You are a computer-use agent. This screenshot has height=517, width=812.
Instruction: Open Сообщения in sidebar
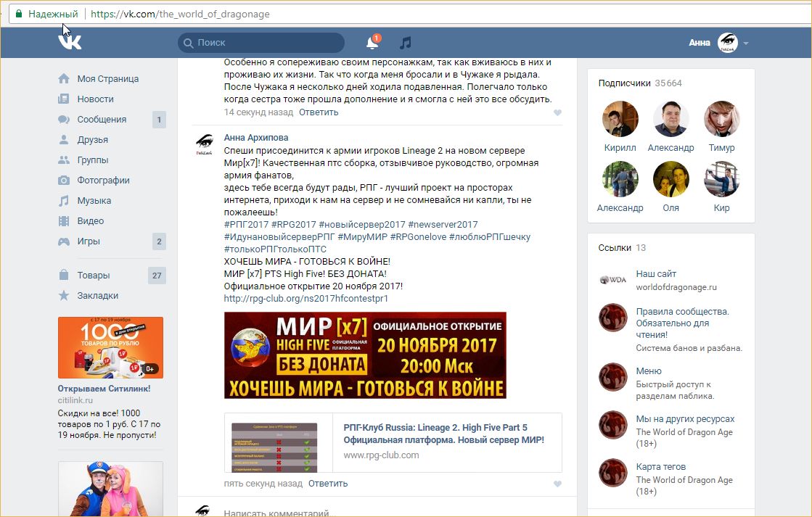(x=102, y=119)
